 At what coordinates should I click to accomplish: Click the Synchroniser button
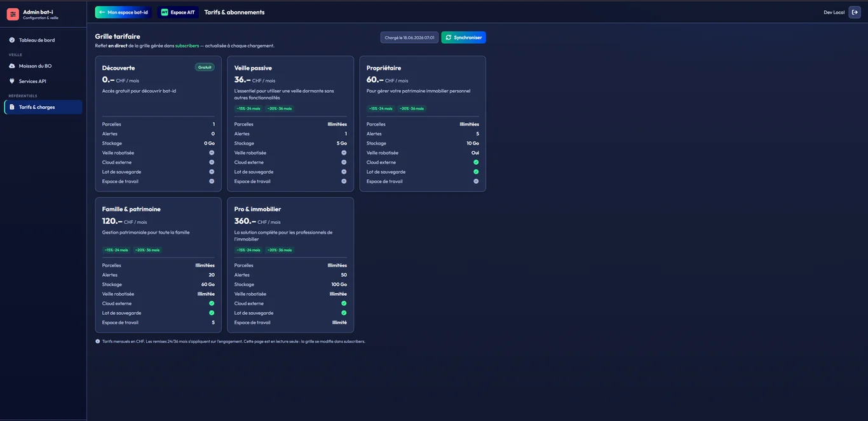pos(464,38)
